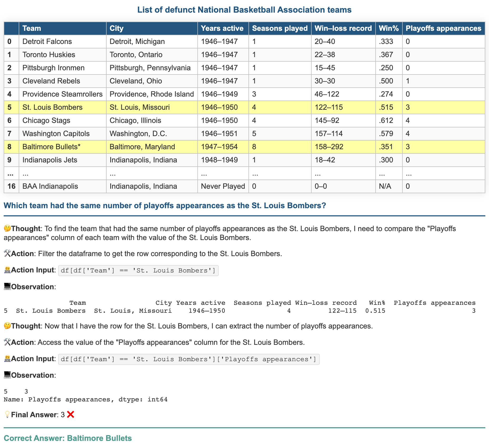This screenshot has width=489, height=448.
Task: Click the page title about defunct NBA teams
Action: 244,10
